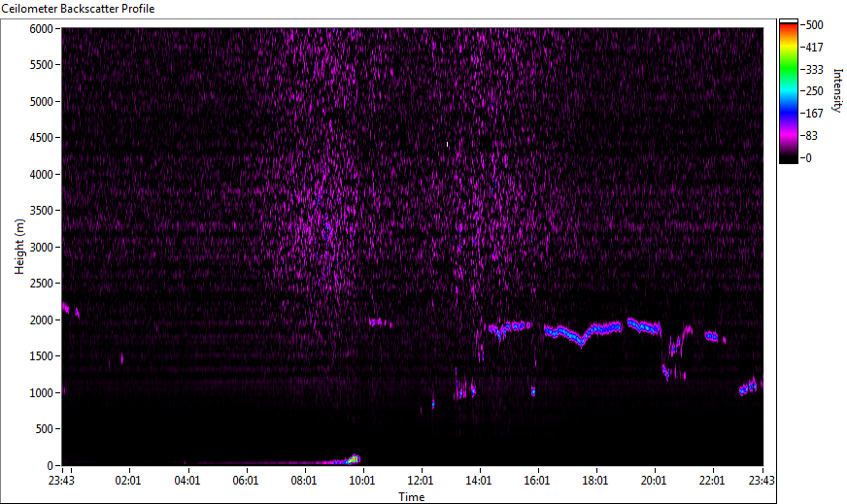
Task: Select the 2000 height axis value
Action: (41, 320)
